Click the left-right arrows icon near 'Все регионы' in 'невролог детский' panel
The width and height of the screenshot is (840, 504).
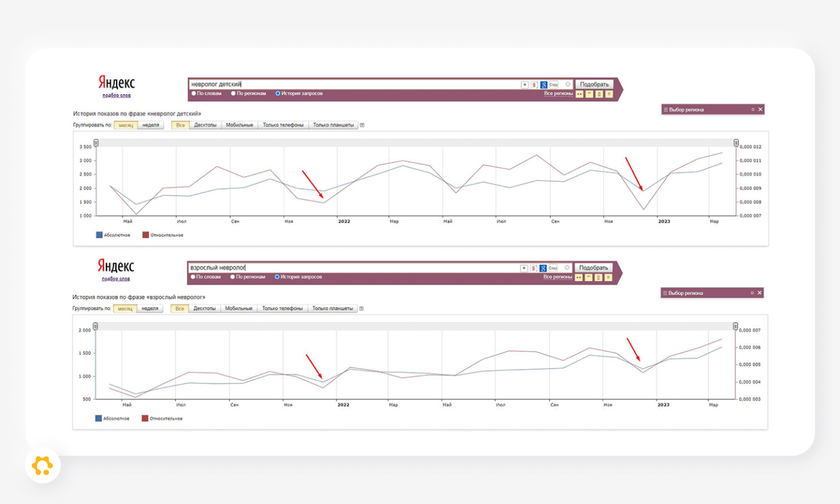pos(579,94)
